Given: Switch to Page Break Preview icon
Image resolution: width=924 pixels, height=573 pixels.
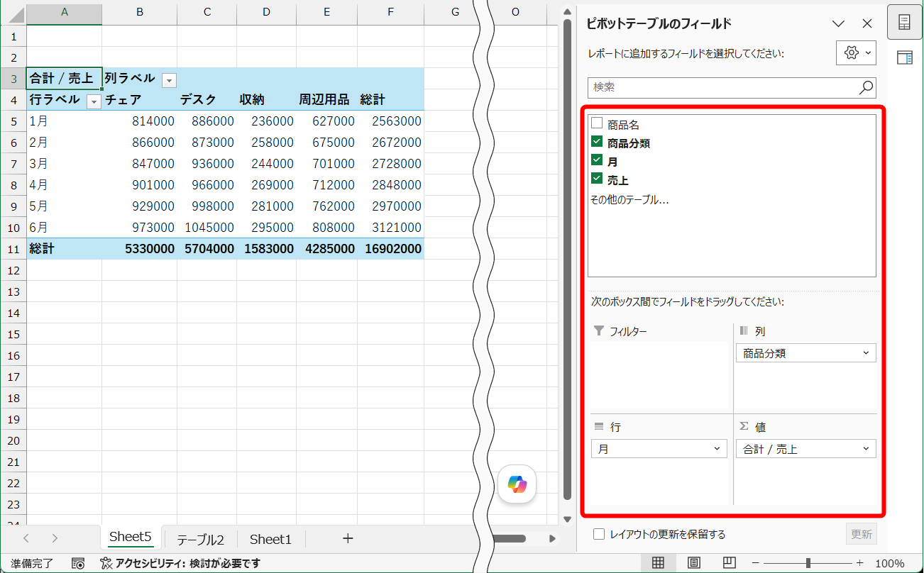Looking at the screenshot, I should [x=729, y=563].
